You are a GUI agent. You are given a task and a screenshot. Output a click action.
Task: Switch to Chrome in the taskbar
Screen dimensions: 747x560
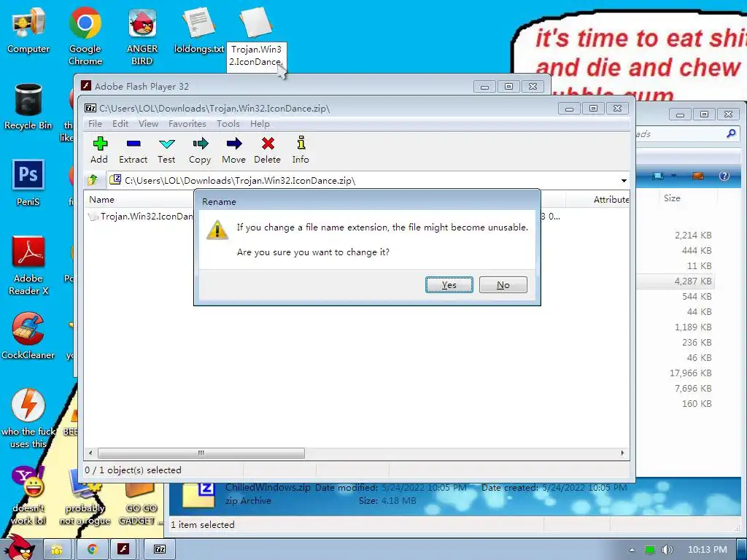(92, 550)
